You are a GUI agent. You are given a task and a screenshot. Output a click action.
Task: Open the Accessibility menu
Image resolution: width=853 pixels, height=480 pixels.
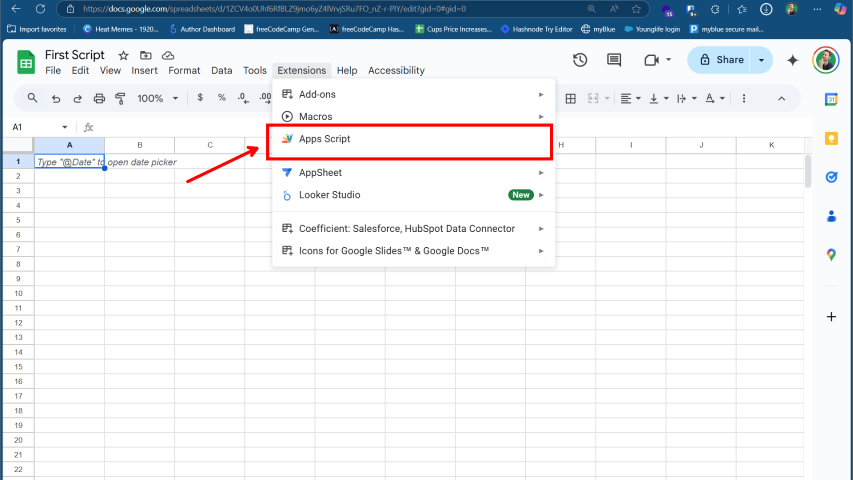click(396, 71)
